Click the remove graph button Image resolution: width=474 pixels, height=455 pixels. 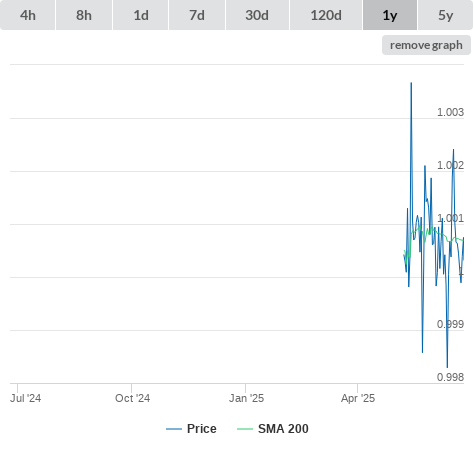426,45
